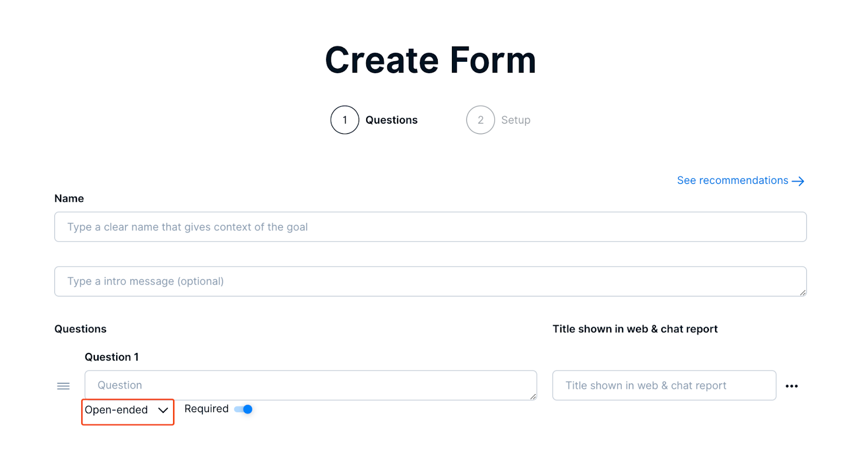Click the Create Form heading
This screenshot has width=868, height=450.
(430, 60)
